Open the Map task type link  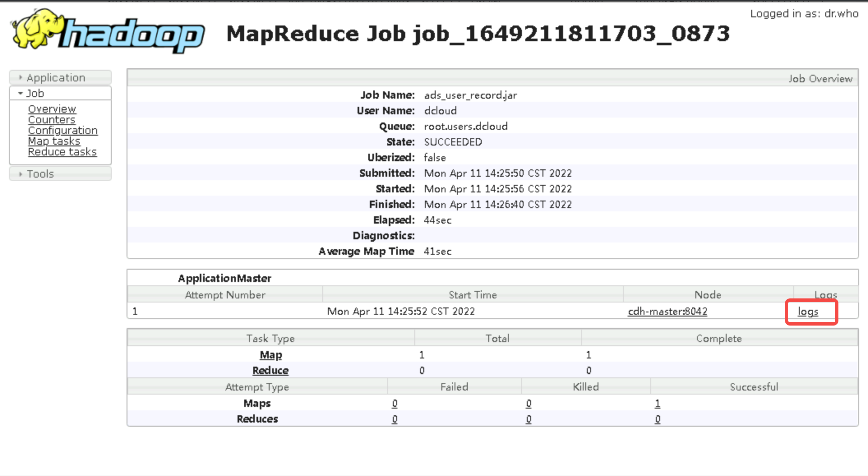pyautogui.click(x=271, y=355)
